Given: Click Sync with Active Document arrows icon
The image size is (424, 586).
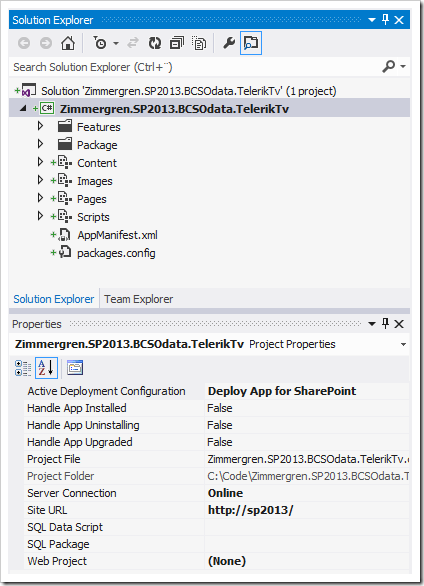Looking at the screenshot, I should pyautogui.click(x=133, y=43).
